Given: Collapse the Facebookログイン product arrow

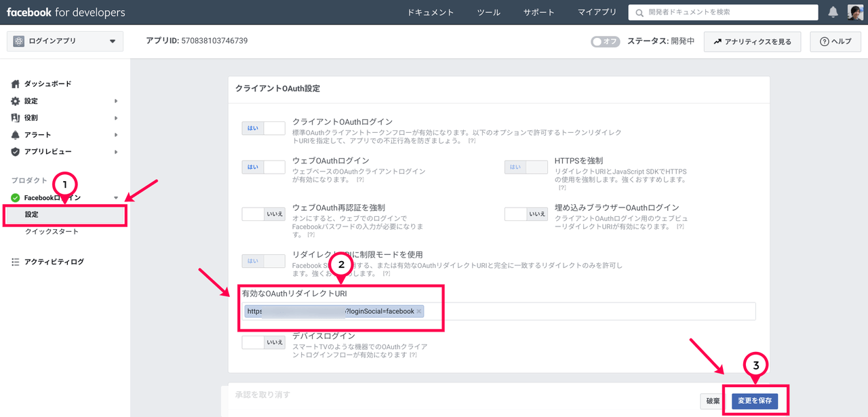Looking at the screenshot, I should point(116,198).
